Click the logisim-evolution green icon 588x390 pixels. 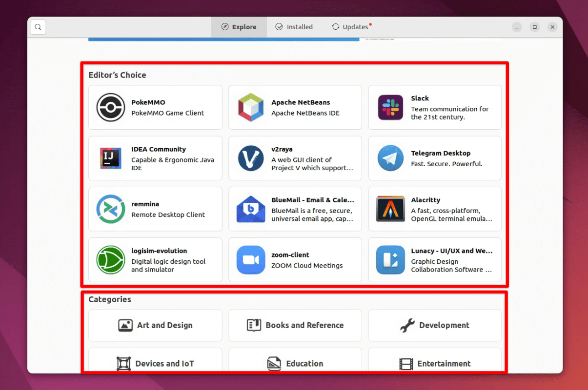coord(111,260)
